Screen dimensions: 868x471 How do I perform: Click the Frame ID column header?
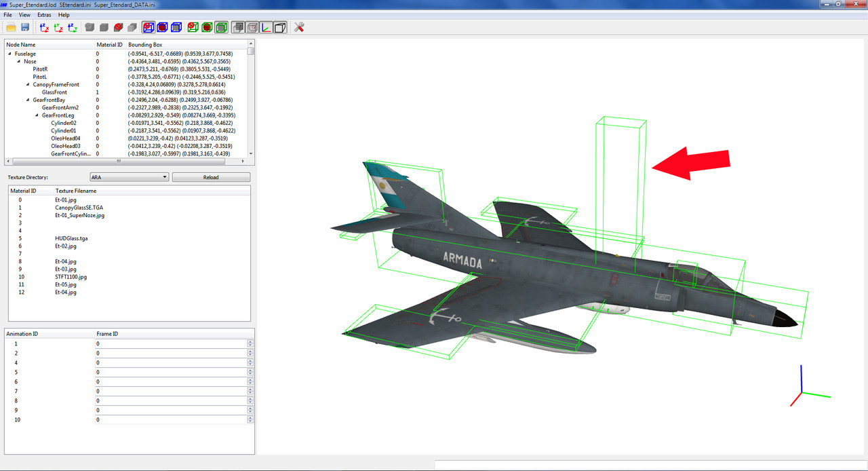(107, 334)
